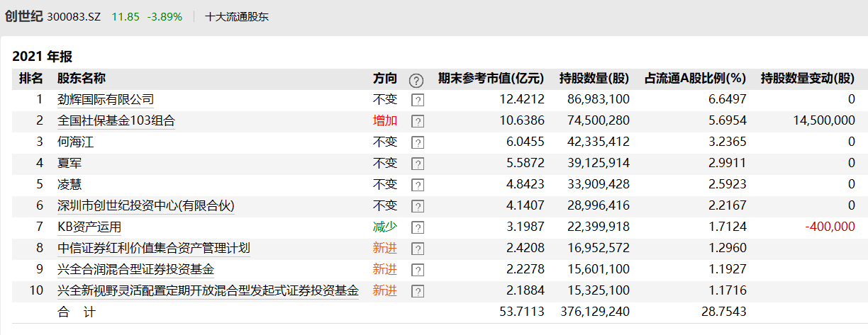Click the question icon in KB资产运用 row
The image size is (868, 335).
418,228
